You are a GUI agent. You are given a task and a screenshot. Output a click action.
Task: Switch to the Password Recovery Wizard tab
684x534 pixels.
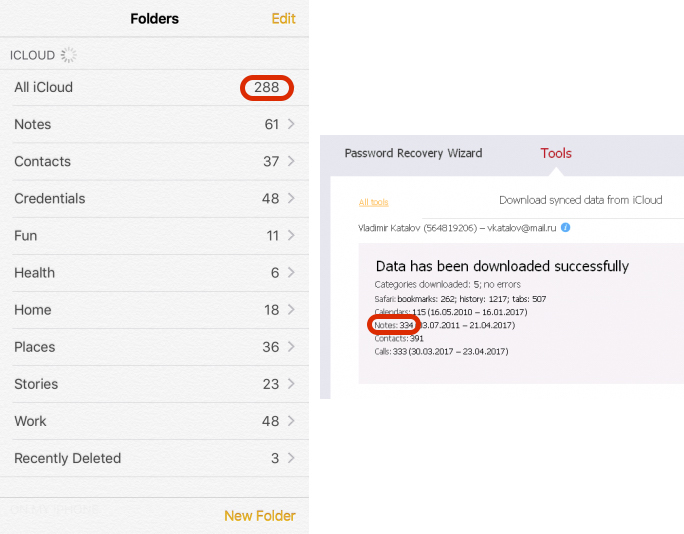pyautogui.click(x=413, y=154)
